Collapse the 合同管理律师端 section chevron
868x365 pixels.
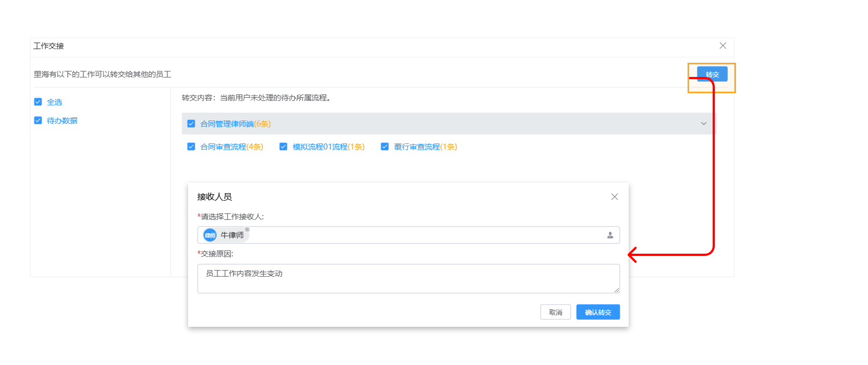tap(703, 124)
